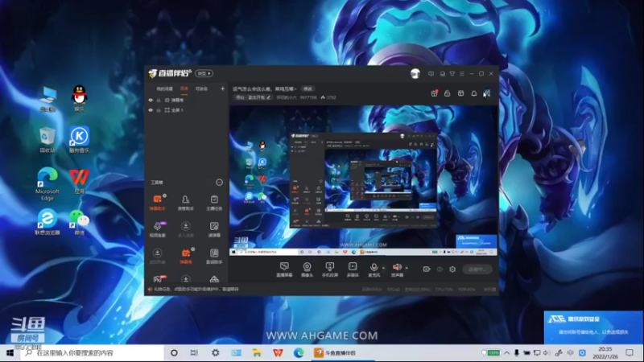
Task: Open the mode switch pill beside logo
Action: pos(204,73)
